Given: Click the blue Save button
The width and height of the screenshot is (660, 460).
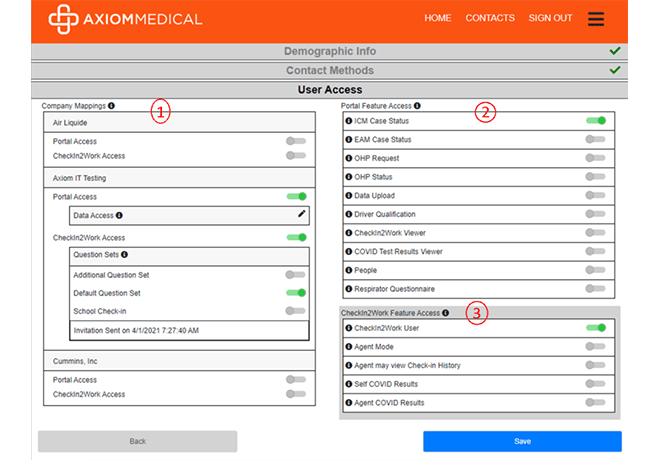Looking at the screenshot, I should (522, 441).
